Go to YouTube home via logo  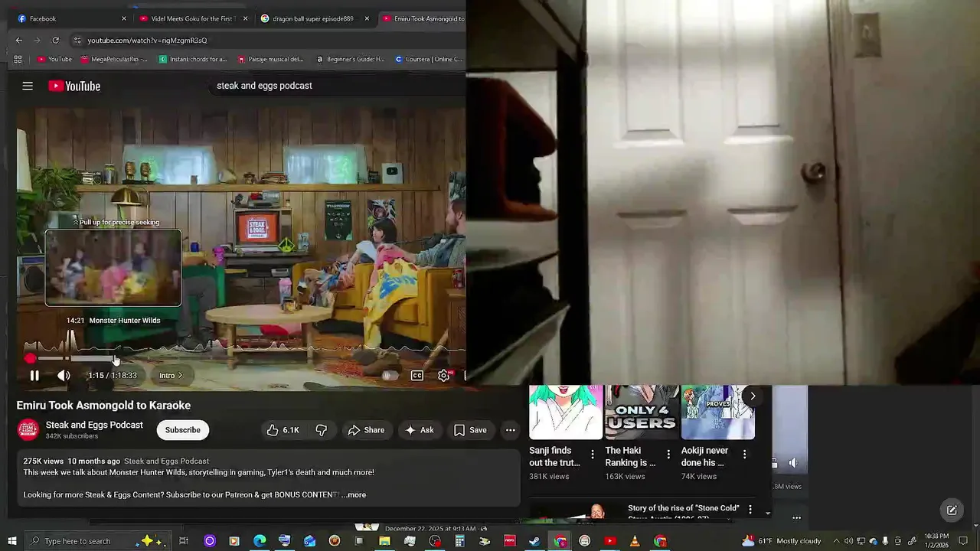(x=74, y=86)
